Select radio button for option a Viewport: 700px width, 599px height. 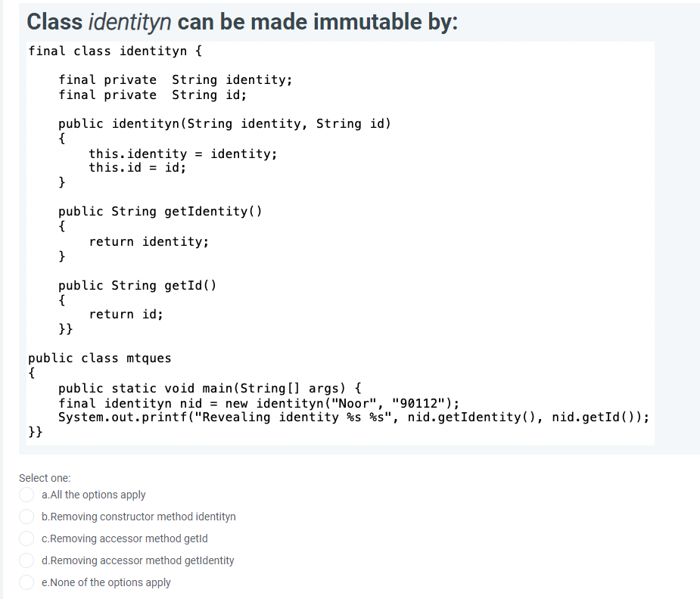(26, 495)
